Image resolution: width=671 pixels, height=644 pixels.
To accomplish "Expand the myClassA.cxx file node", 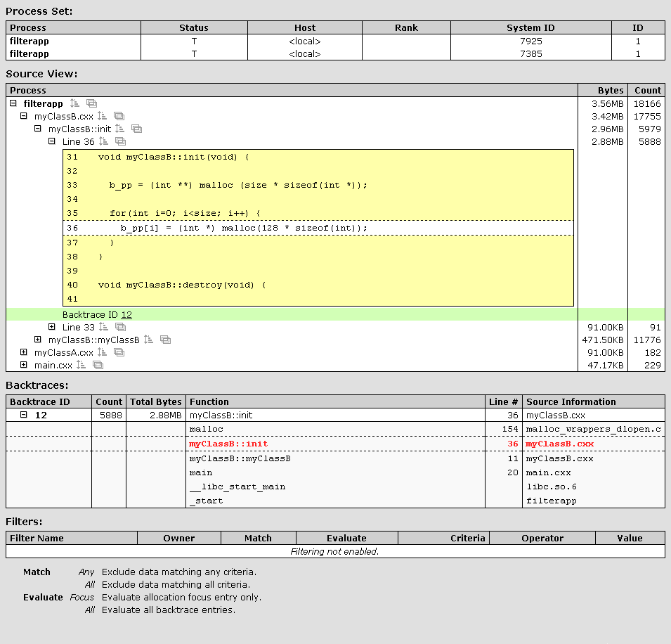I will click(24, 352).
